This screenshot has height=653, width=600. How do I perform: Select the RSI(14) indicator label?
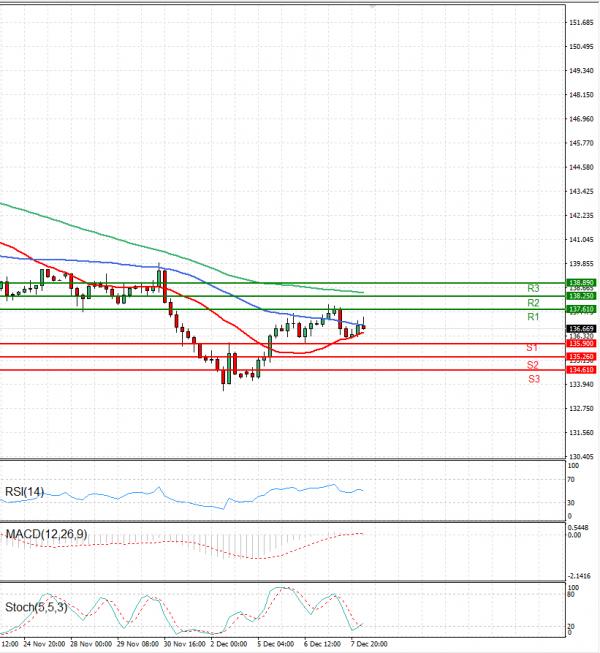[24, 492]
